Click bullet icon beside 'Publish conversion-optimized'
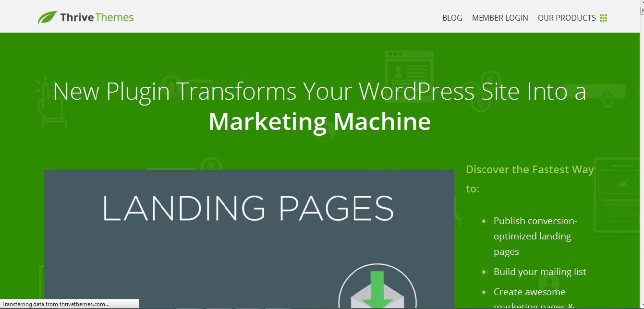Screen dimensions: 644x309 484,221
